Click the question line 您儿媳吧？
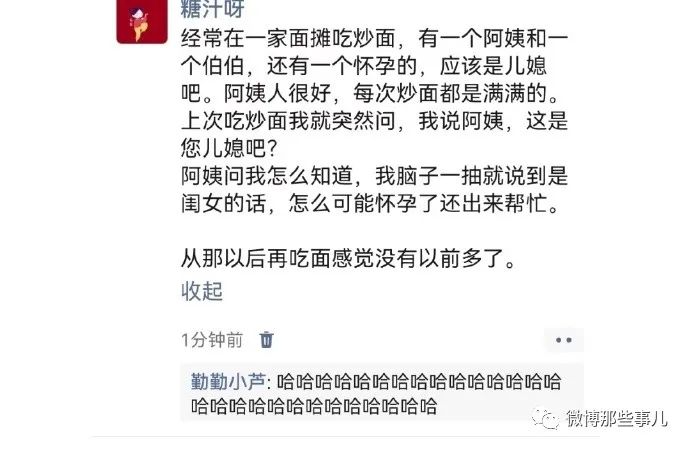Screen dimensions: 690x450 (229, 148)
